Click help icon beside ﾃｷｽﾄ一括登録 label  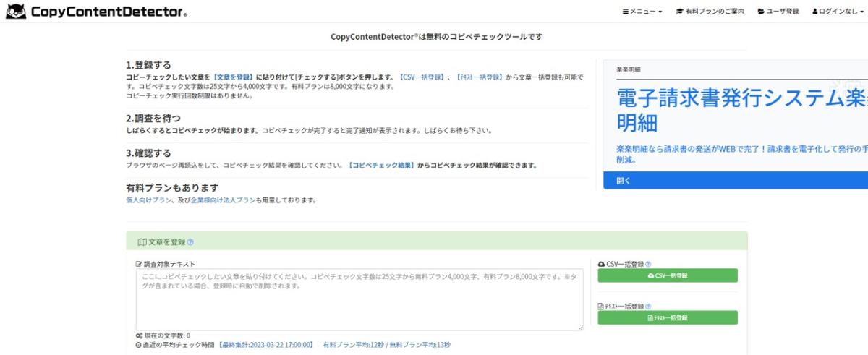649,307
